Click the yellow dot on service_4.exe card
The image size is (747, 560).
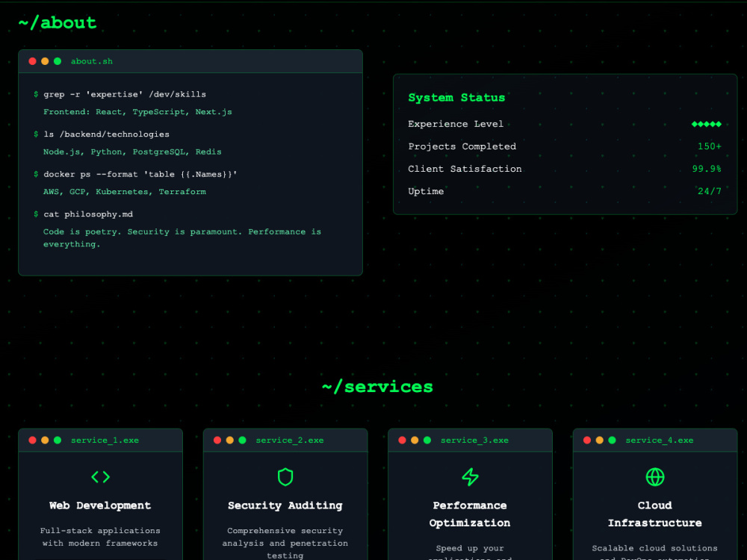pyautogui.click(x=599, y=440)
